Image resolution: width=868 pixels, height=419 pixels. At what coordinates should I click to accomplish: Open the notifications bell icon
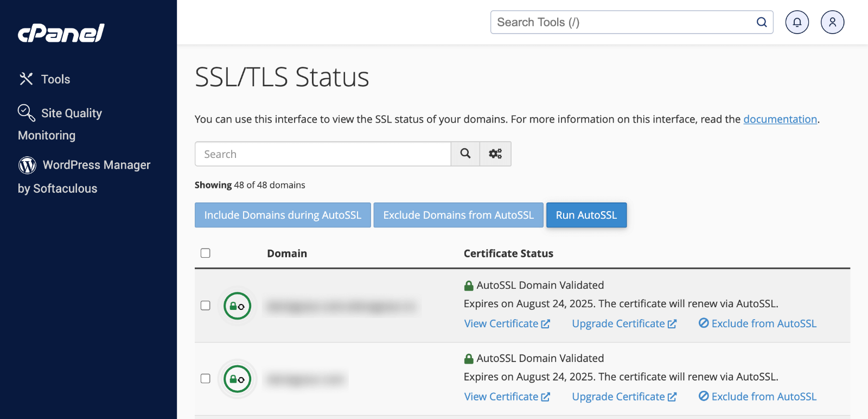click(797, 22)
